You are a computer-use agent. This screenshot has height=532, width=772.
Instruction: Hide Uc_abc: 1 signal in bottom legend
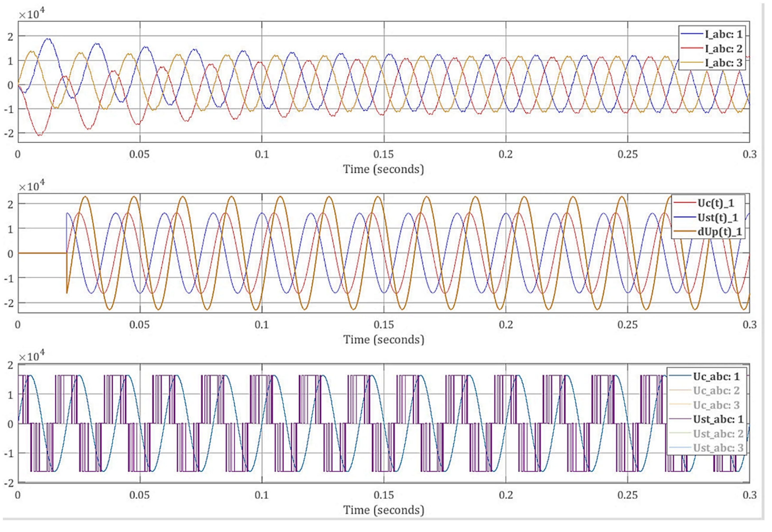coord(716,376)
